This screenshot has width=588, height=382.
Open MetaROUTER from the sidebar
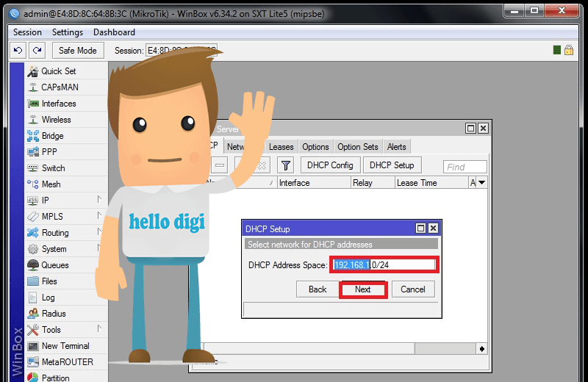point(68,361)
